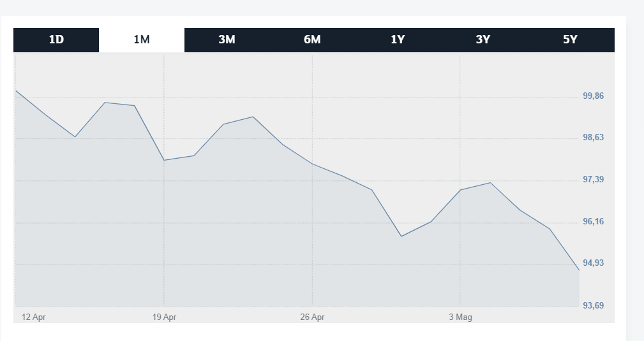Switch chart to the 1Y range
This screenshot has height=341, width=644.
(398, 40)
